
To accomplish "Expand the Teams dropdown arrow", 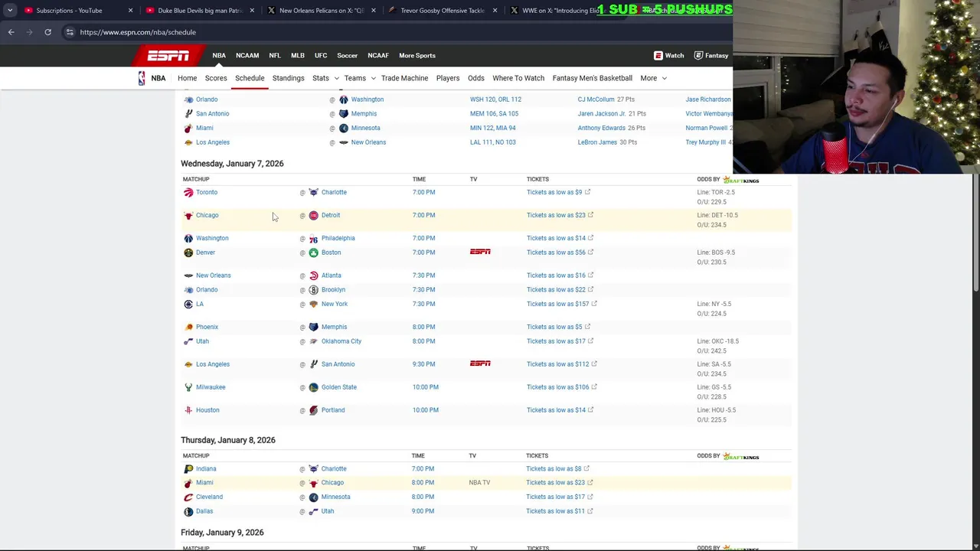I will coord(373,78).
